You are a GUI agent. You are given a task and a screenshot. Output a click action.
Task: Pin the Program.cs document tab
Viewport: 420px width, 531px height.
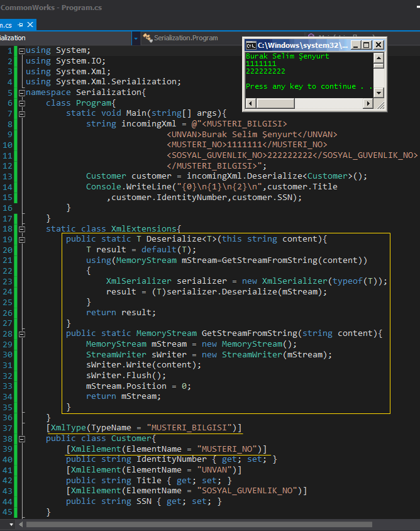(20, 25)
